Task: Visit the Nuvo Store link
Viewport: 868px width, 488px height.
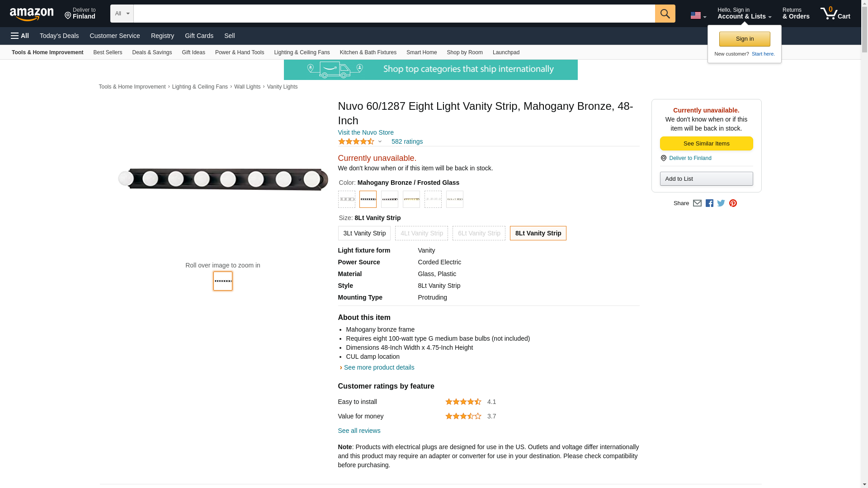Action: [366, 132]
